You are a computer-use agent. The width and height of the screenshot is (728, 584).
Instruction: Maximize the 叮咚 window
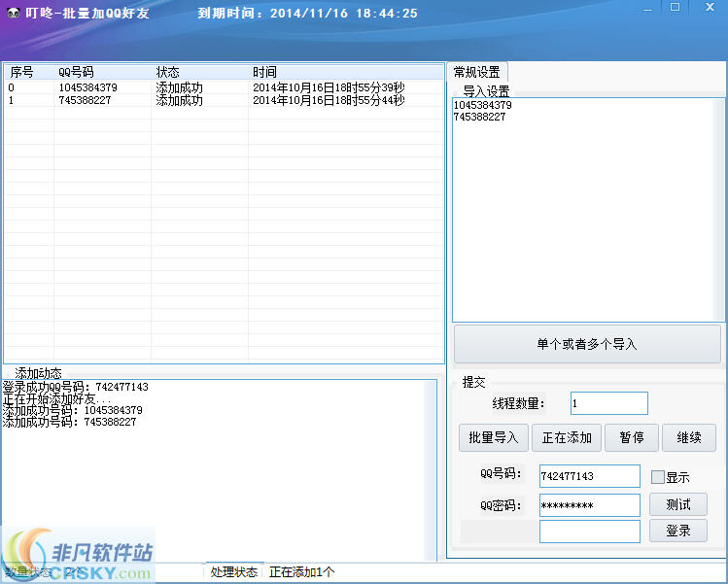(676, 7)
